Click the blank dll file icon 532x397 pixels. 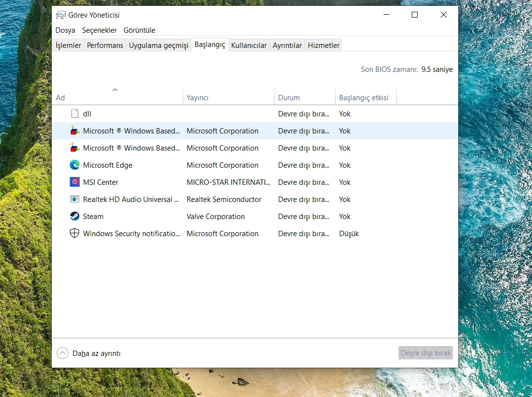pyautogui.click(x=74, y=114)
